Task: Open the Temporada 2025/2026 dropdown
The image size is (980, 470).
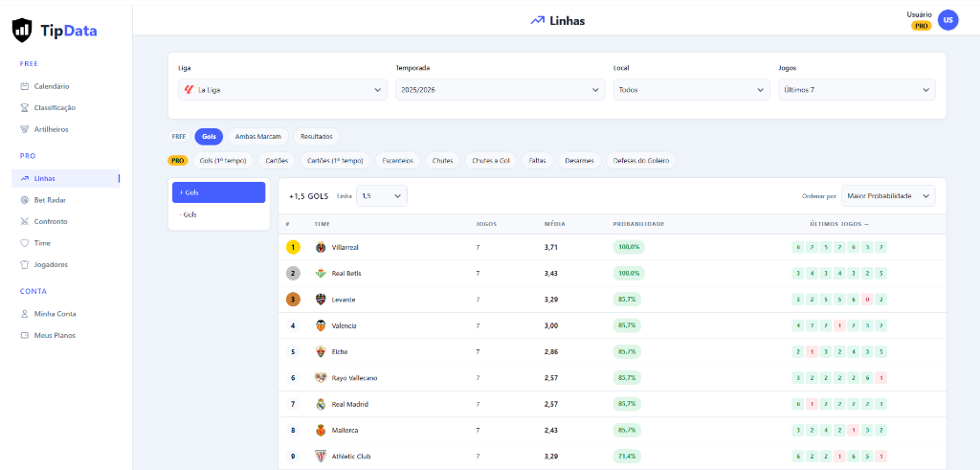Action: click(500, 89)
